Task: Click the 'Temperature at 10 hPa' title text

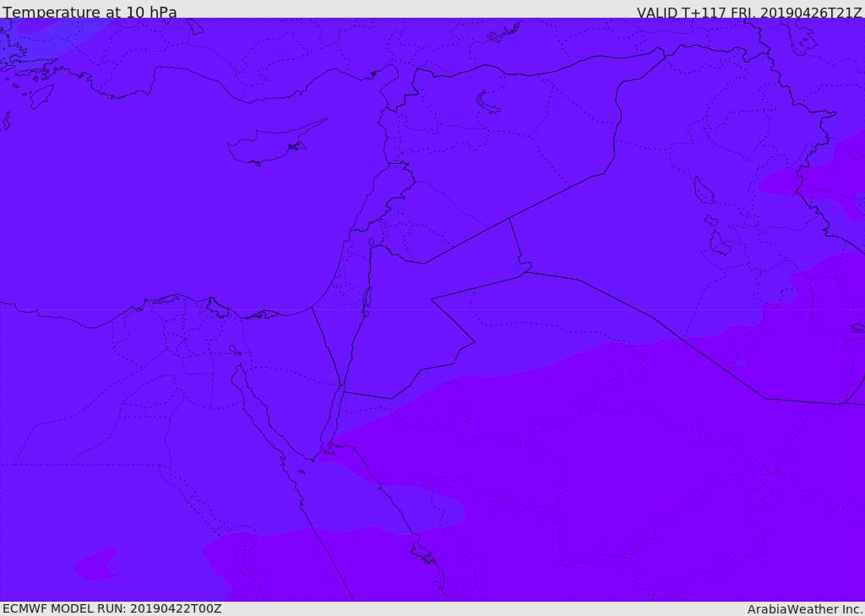Action: [x=90, y=12]
